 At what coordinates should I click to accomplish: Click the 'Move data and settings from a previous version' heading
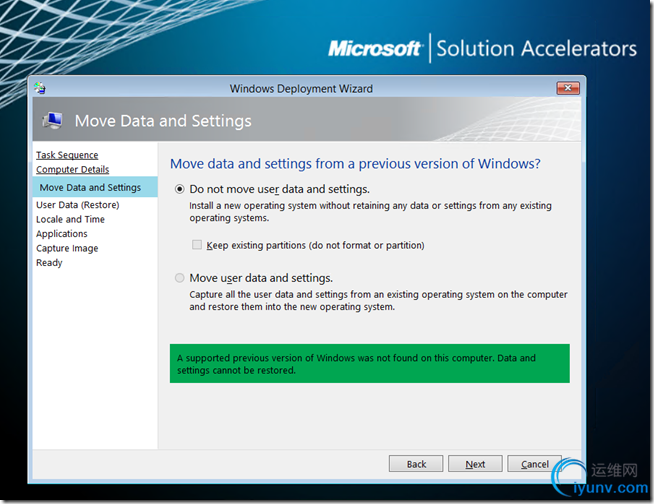[x=355, y=164]
